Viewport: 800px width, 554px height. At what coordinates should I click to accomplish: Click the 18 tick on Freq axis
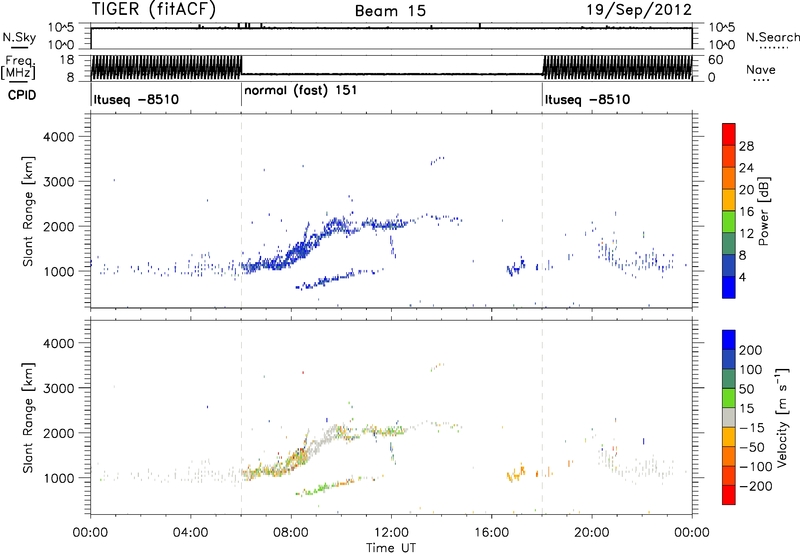point(67,60)
